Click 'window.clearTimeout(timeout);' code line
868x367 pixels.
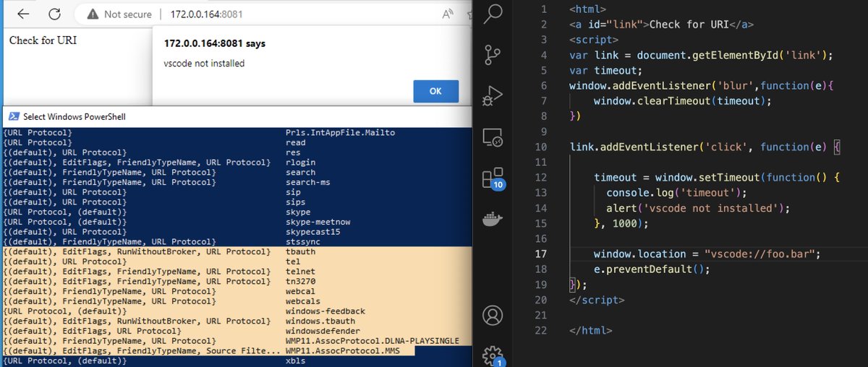[683, 101]
